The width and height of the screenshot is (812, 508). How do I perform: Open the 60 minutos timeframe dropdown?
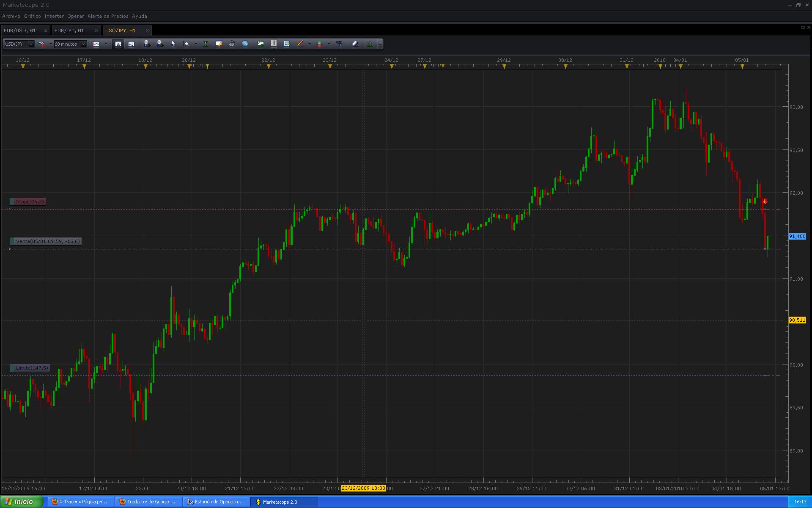click(x=83, y=44)
